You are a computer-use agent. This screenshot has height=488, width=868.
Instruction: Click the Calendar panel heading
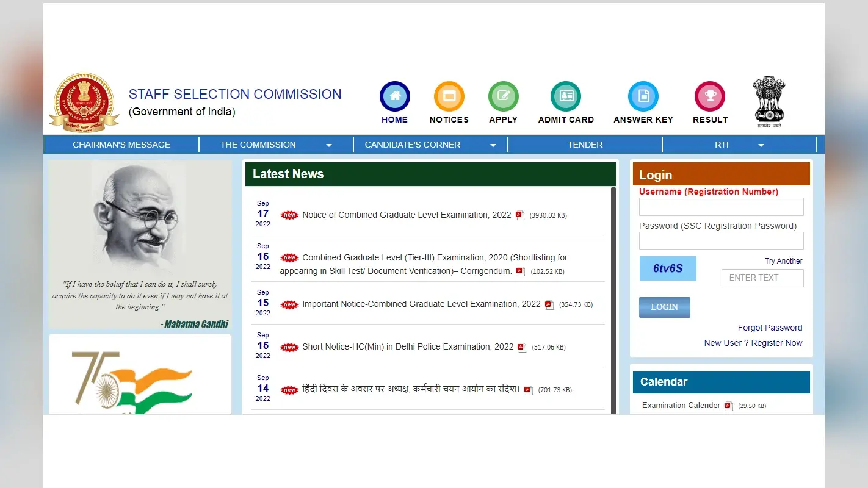tap(664, 382)
